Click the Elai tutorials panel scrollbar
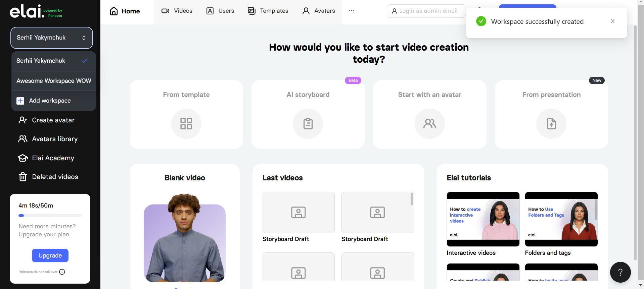This screenshot has height=289, width=644. coord(596,209)
